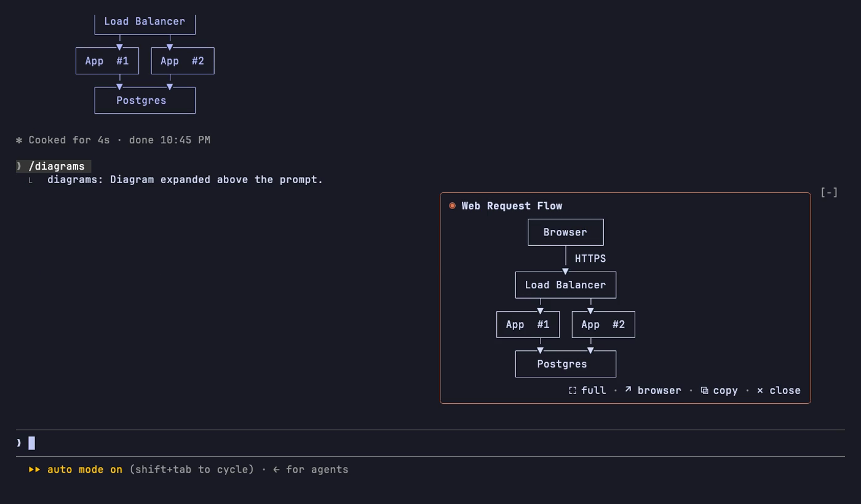The height and width of the screenshot is (504, 861).
Task: Click the copy clipboard icon
Action: [704, 390]
